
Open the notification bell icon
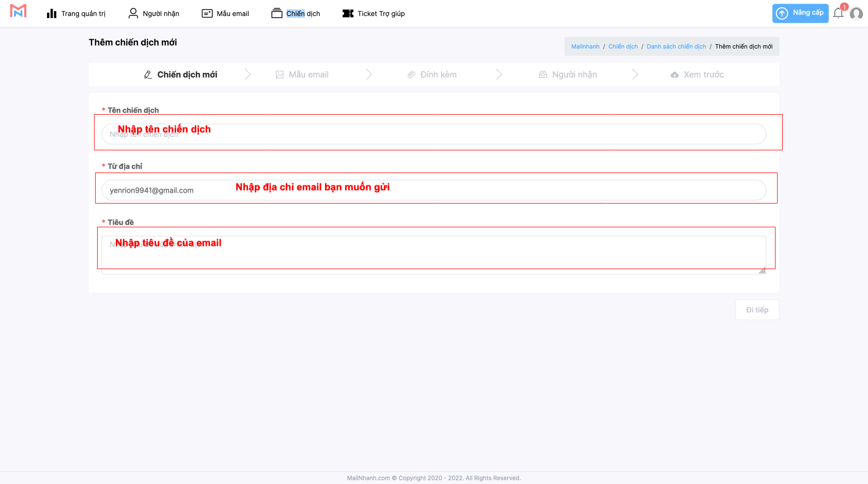point(838,13)
